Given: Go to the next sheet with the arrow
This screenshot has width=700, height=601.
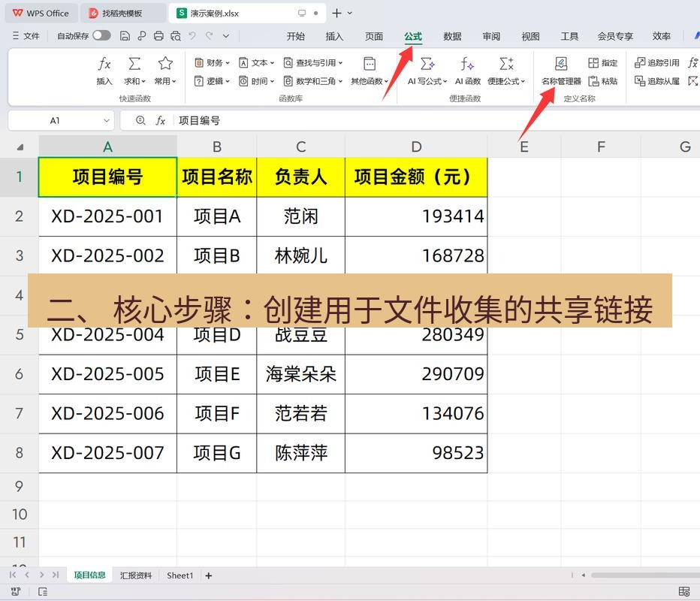Looking at the screenshot, I should coord(41,575).
